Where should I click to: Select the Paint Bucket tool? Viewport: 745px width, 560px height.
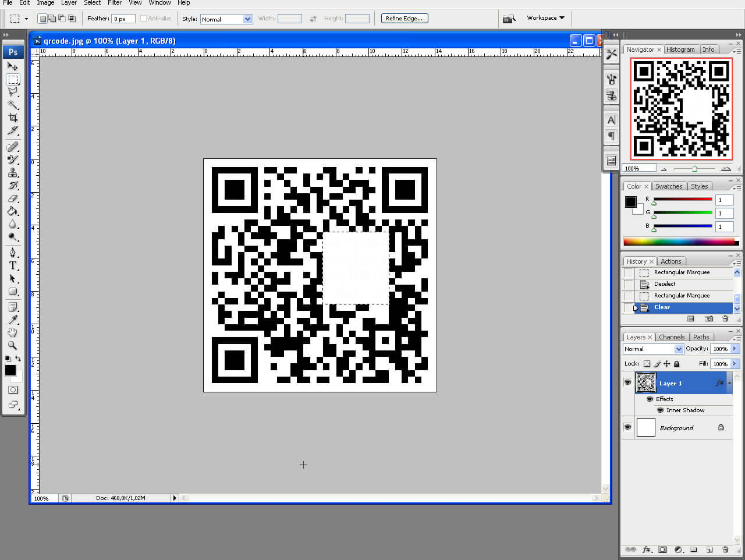click(12, 211)
